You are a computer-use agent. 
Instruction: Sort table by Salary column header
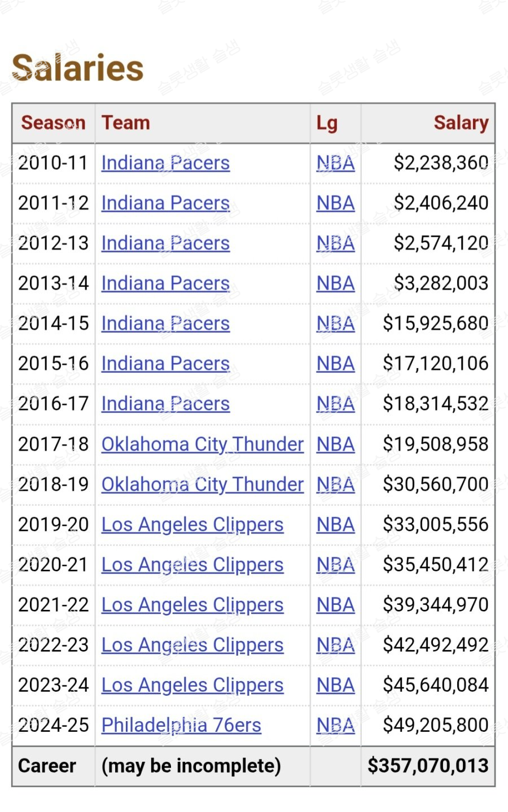pos(461,123)
